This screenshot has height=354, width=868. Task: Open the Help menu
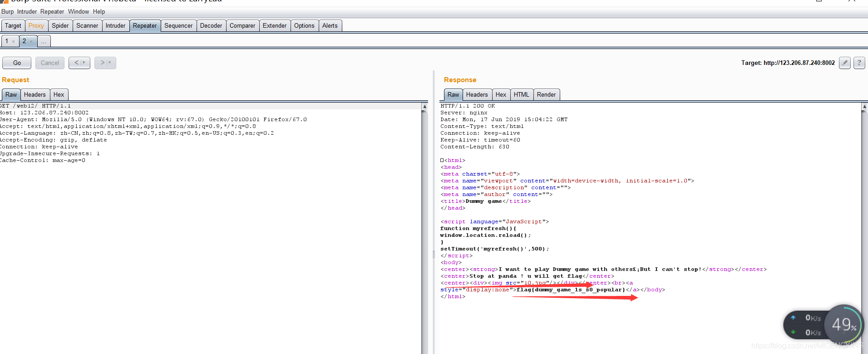point(99,12)
